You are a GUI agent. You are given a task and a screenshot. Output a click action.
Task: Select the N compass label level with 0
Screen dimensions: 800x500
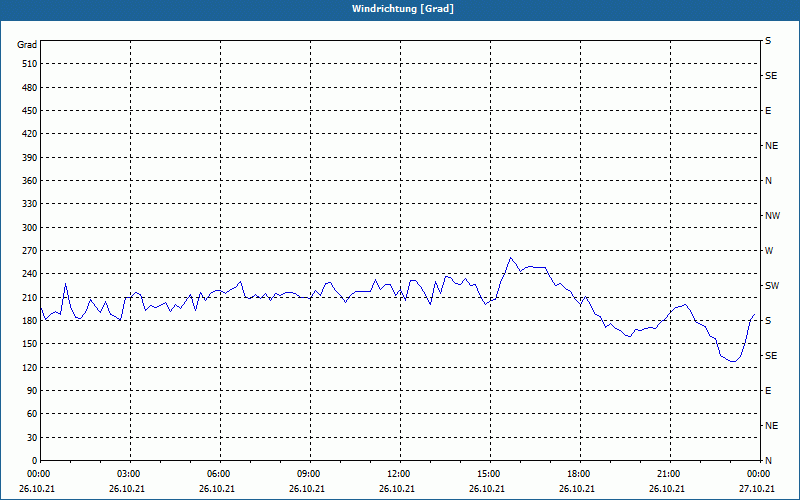coord(768,461)
